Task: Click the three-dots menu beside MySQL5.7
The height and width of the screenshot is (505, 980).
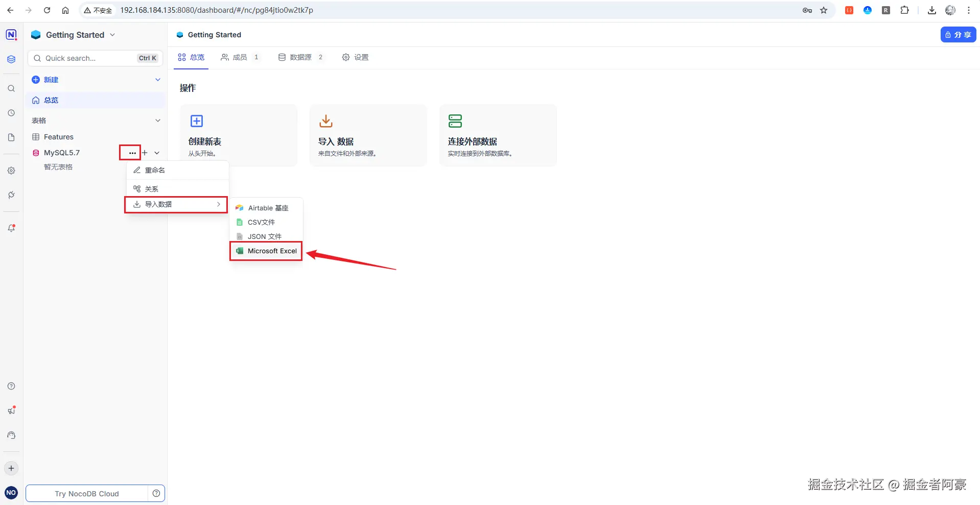Action: (132, 153)
